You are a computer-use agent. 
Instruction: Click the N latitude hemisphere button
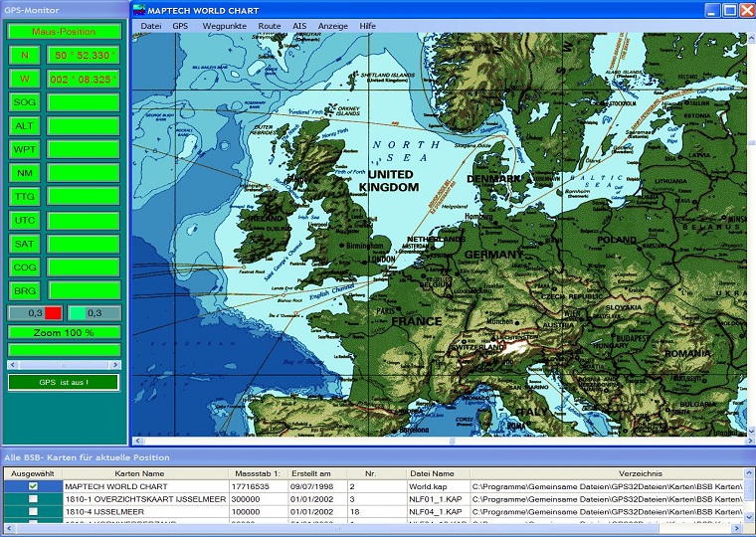tap(25, 56)
